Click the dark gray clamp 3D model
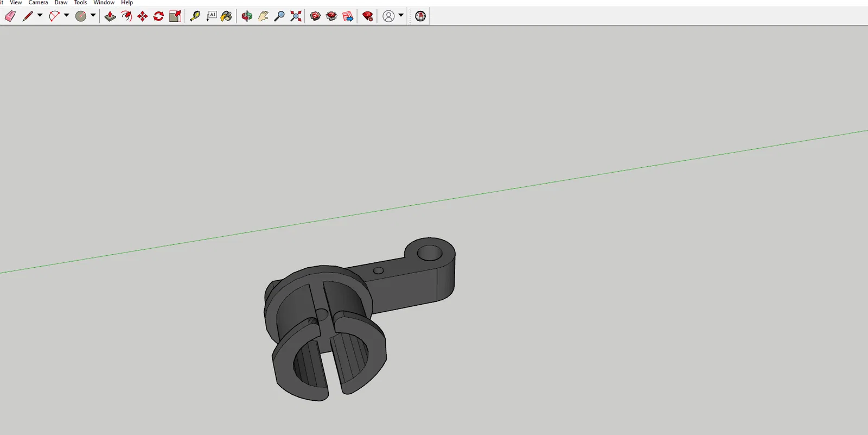The image size is (868, 435). [360, 319]
